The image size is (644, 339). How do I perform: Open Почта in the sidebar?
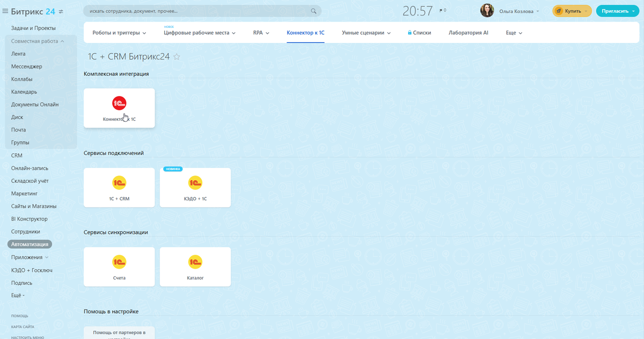click(x=19, y=130)
